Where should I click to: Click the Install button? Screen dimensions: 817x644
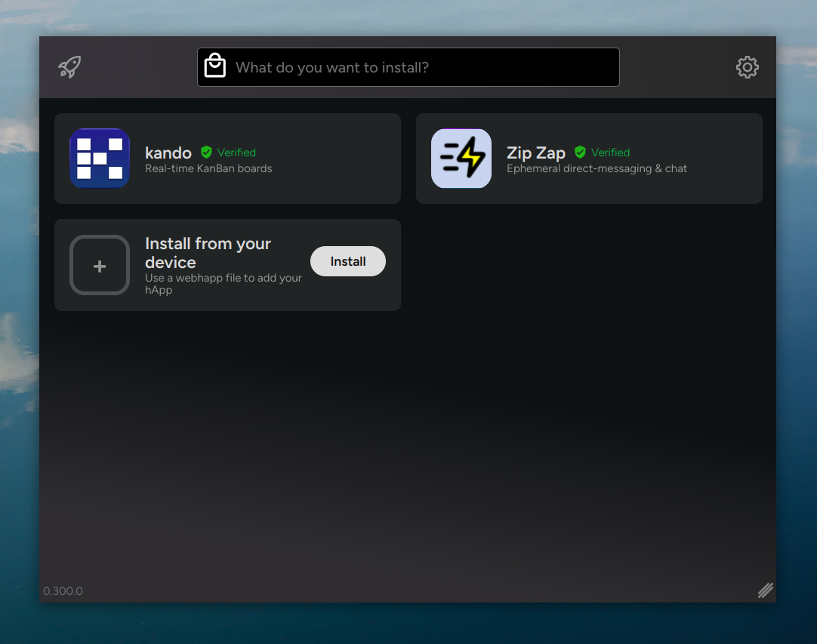click(348, 261)
